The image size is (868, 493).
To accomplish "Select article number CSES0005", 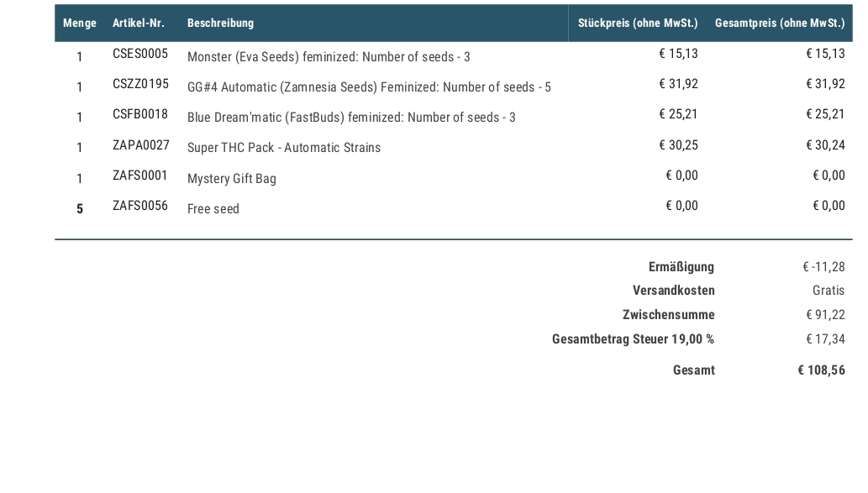I will [140, 54].
